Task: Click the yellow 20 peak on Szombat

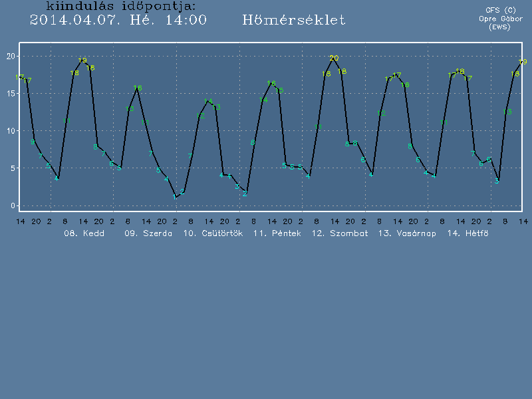Action: coord(334,59)
